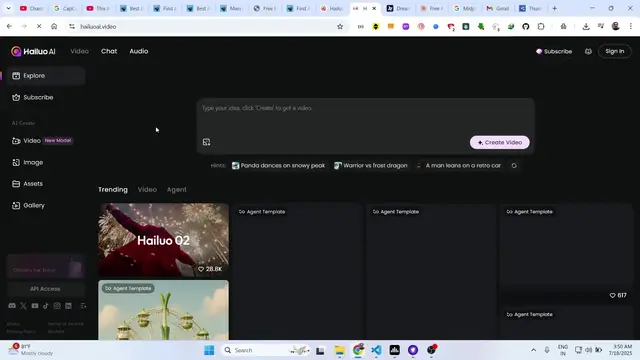Open the weather widget on taskbar
Image resolution: width=640 pixels, height=360 pixels.
pyautogui.click(x=32, y=350)
